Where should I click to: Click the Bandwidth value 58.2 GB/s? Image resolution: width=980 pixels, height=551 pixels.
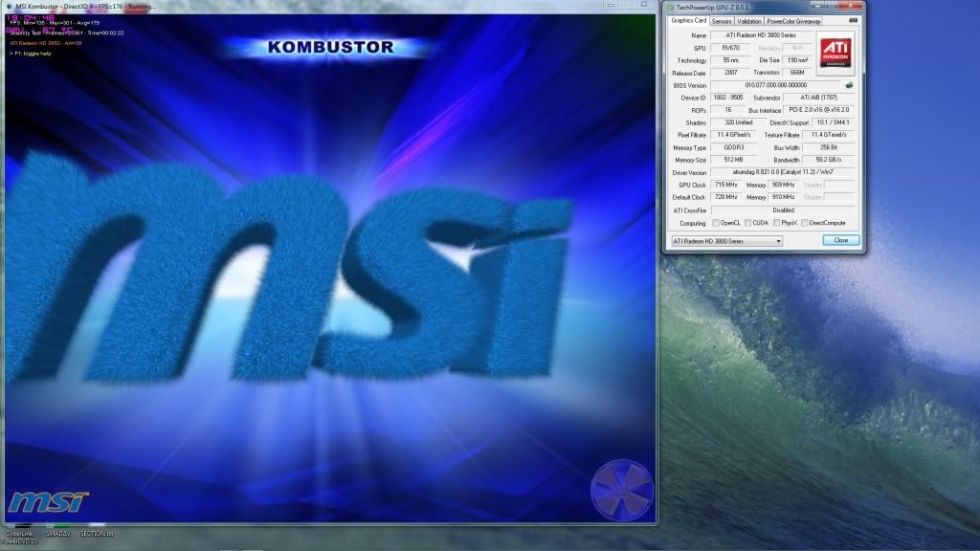tap(829, 160)
